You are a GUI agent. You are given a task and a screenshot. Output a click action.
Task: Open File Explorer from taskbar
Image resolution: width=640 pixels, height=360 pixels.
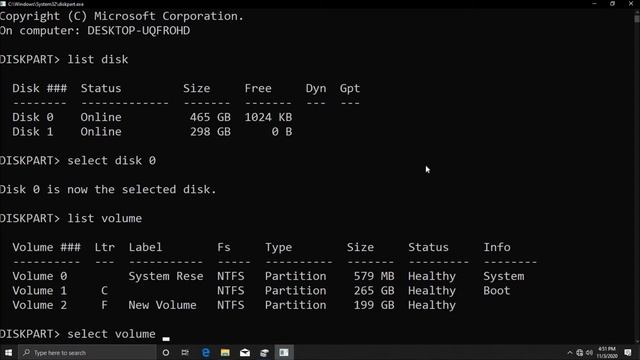(225, 352)
